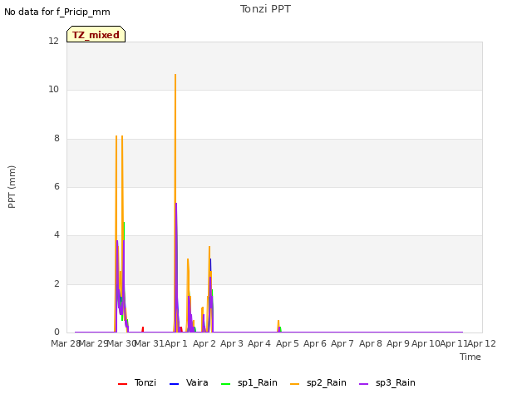Toggle the Vaira series in legend
This screenshot has width=532, height=399.
(x=189, y=382)
